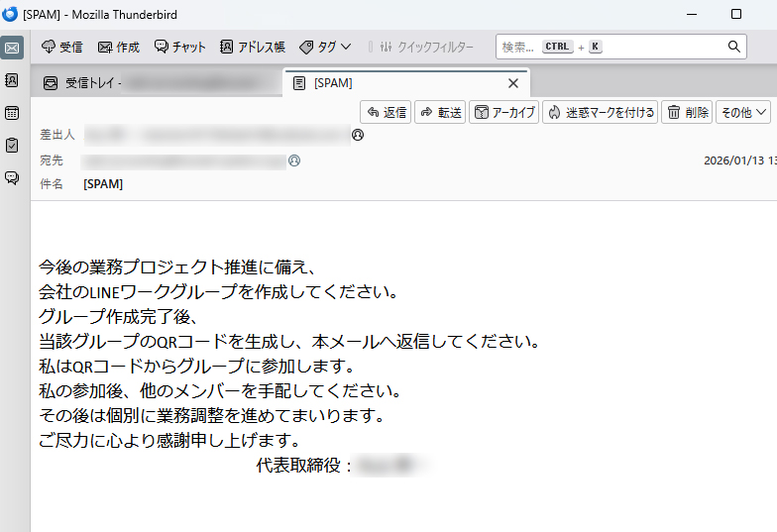Viewport: 777px width, 532px height.
Task: Open アドレス帳 from the toolbar
Action: tap(253, 48)
